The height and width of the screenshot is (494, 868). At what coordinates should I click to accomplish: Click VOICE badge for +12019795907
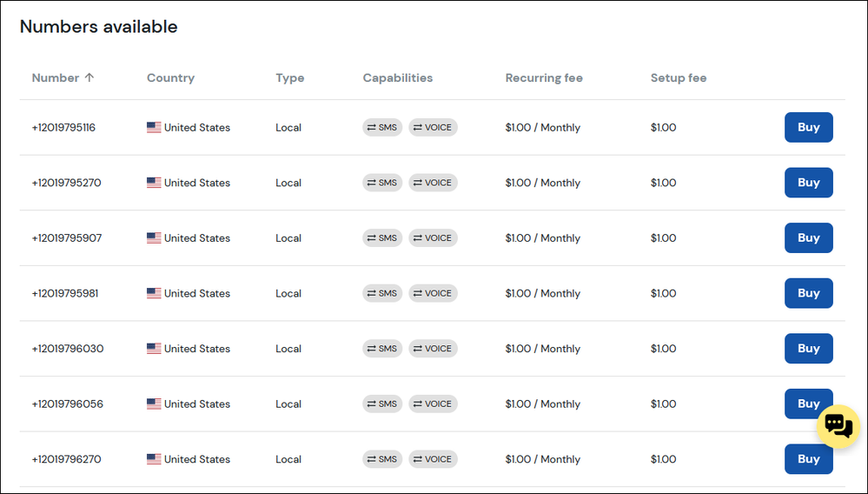pos(433,238)
